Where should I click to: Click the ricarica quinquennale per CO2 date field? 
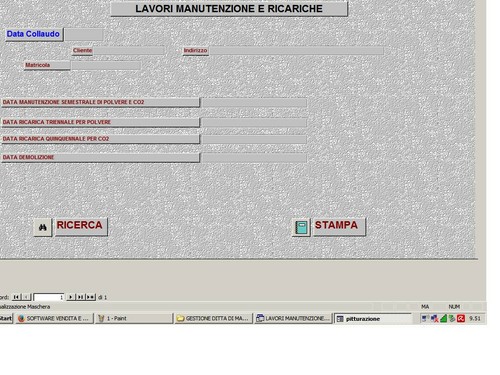pyautogui.click(x=255, y=139)
